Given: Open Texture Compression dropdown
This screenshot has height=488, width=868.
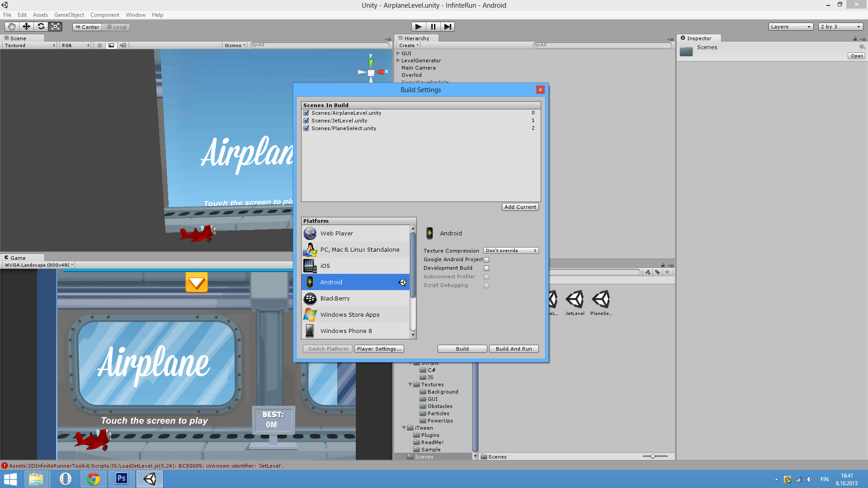Looking at the screenshot, I should click(x=511, y=251).
